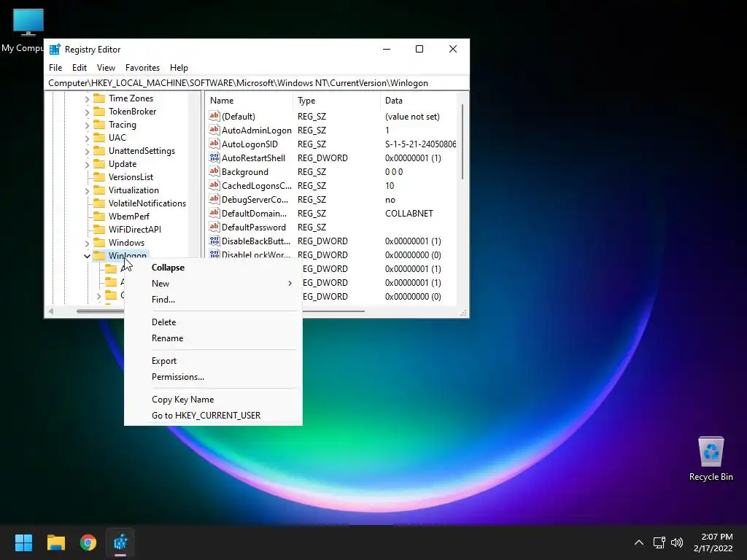Image resolution: width=747 pixels, height=560 pixels.
Task: Click the values pane horizontal scrollbar
Action: 333,311
